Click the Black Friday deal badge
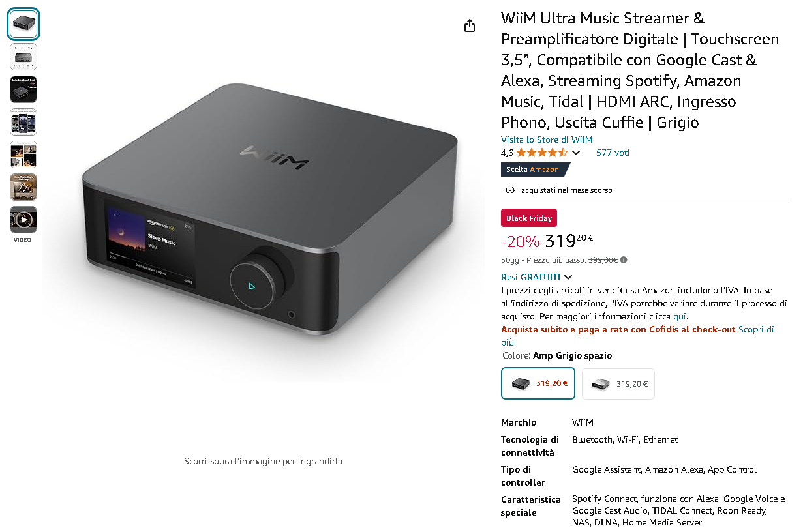 click(529, 218)
